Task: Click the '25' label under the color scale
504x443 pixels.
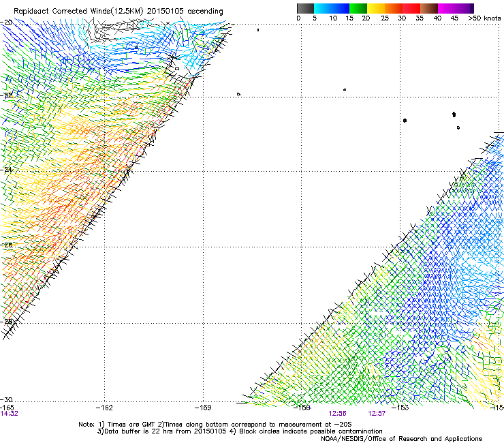Action: point(385,18)
